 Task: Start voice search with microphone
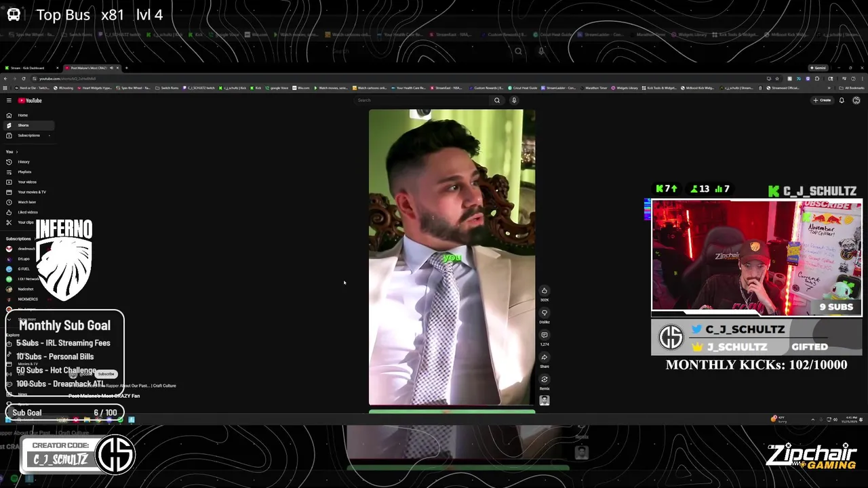tap(514, 100)
